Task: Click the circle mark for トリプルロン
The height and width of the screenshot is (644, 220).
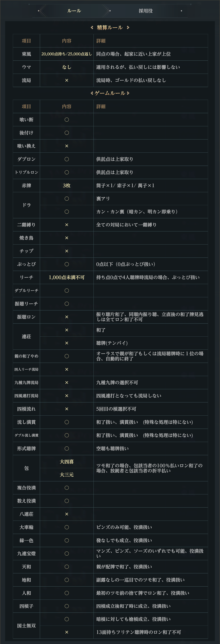Action: pyautogui.click(x=67, y=172)
